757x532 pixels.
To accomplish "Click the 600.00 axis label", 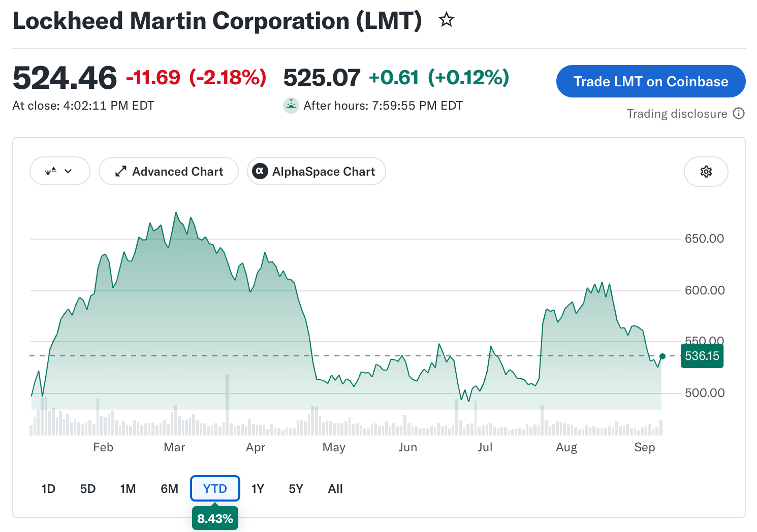I will coord(705,290).
